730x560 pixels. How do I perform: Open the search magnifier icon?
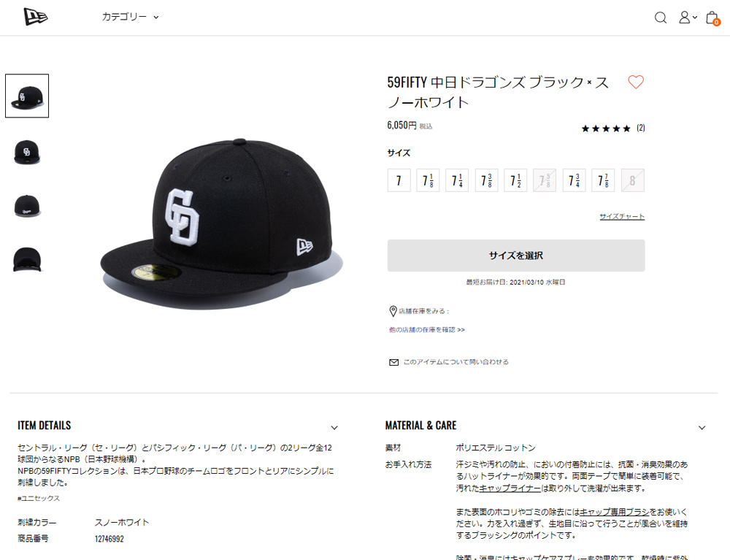coord(660,18)
